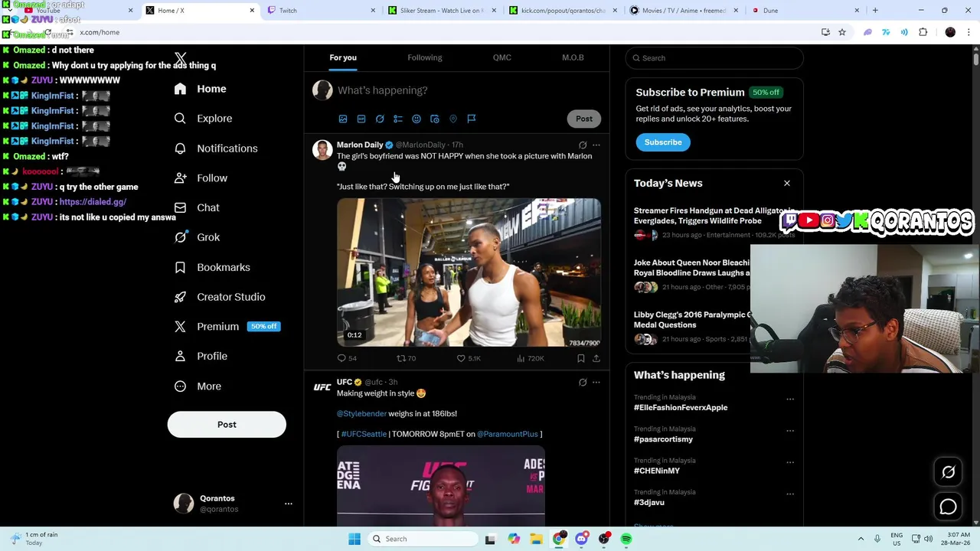Switch to the QMC tab
The image size is (980, 551).
[x=502, y=57]
